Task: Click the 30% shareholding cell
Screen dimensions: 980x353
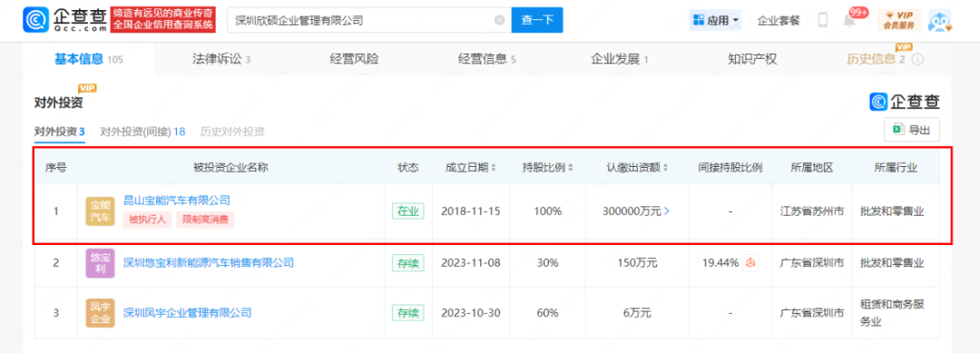Action: tap(548, 262)
